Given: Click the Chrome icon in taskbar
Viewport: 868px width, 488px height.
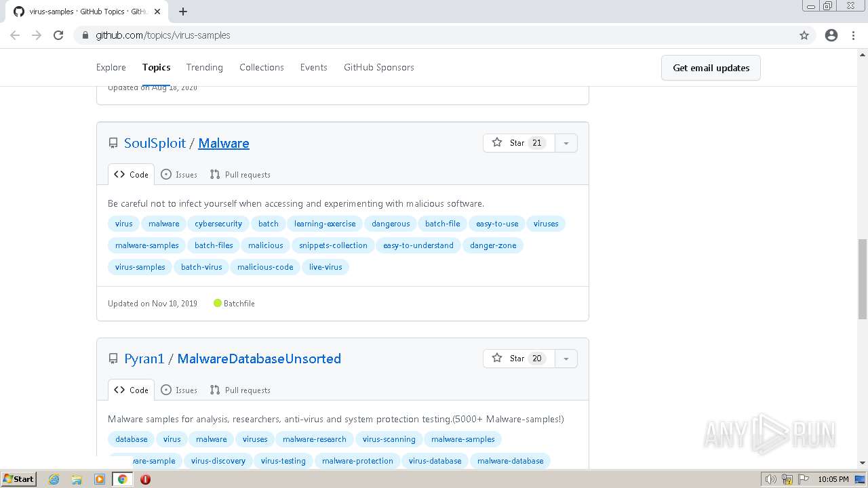Looking at the screenshot, I should point(123,479).
